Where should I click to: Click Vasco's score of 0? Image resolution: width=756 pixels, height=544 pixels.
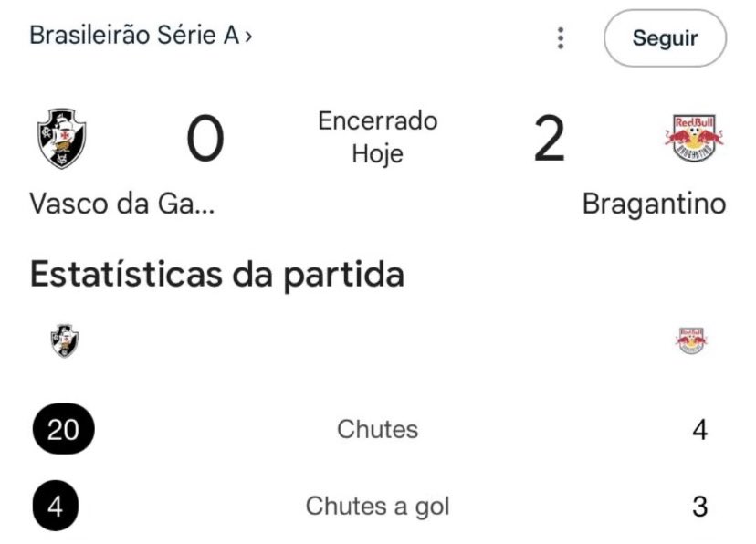(x=205, y=140)
